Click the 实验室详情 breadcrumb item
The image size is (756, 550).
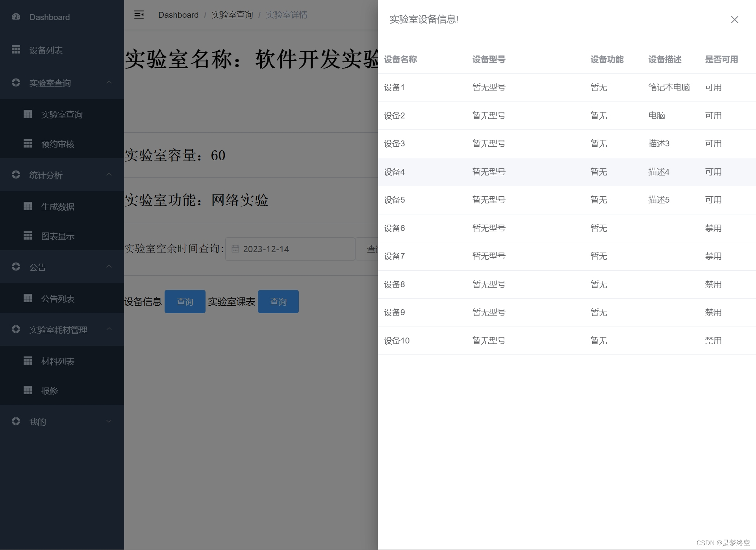[287, 15]
